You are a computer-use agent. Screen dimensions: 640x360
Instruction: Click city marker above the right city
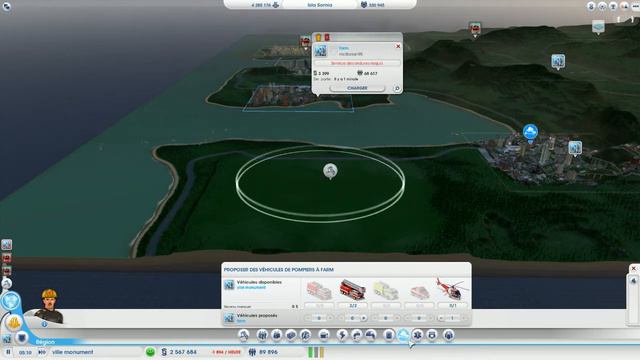(575, 148)
